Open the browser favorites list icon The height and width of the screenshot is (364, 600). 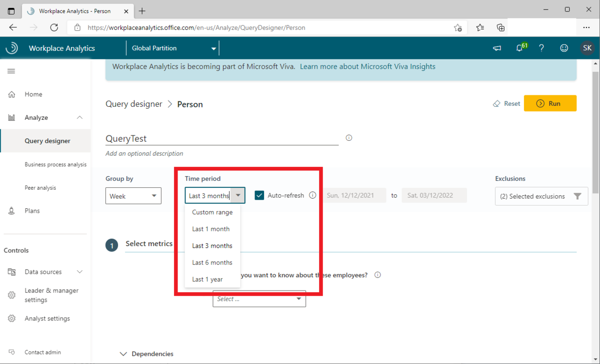click(480, 27)
